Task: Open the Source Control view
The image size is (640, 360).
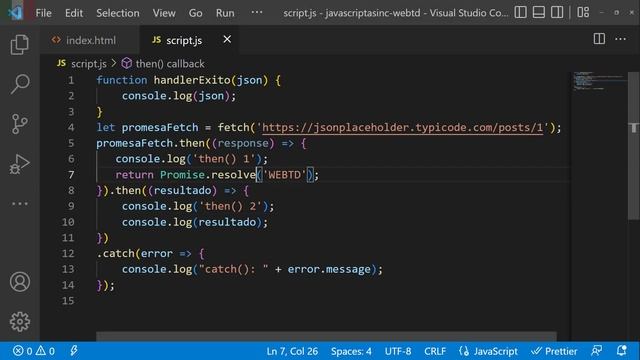Action: pyautogui.click(x=20, y=124)
